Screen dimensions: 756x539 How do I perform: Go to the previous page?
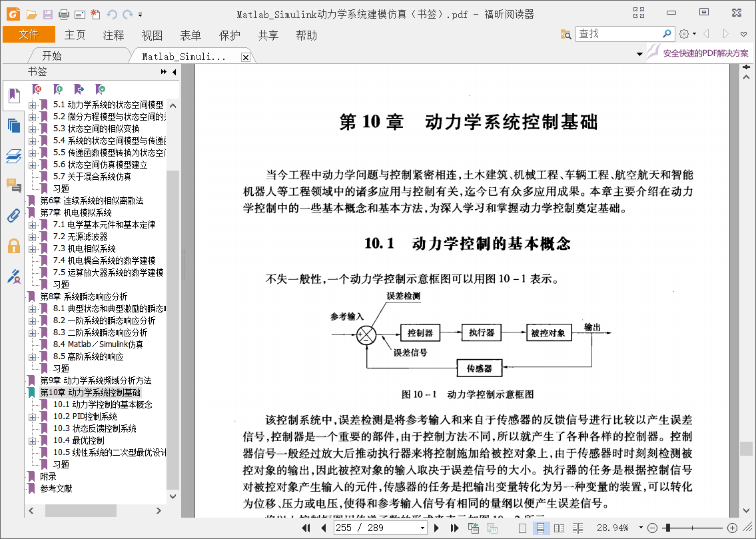[324, 528]
